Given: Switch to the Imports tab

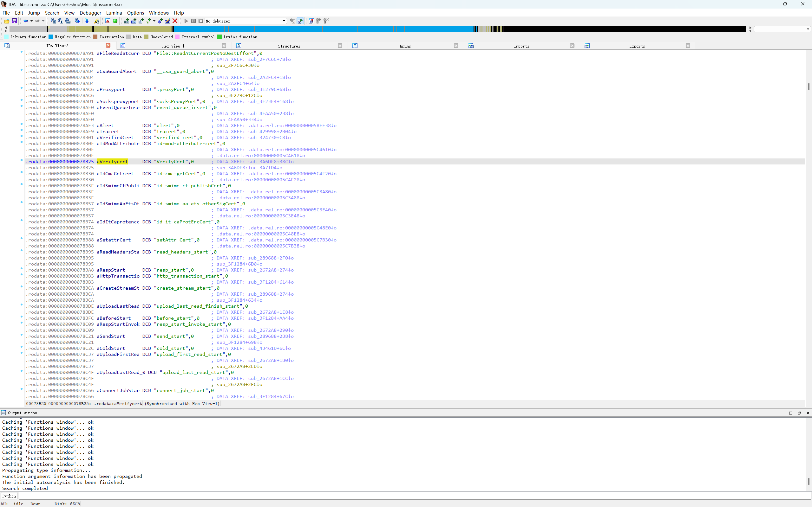Looking at the screenshot, I should (521, 46).
